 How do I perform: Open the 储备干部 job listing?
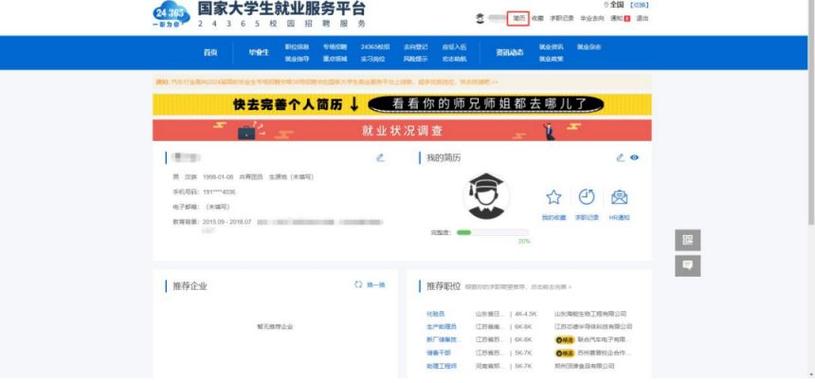(x=439, y=353)
